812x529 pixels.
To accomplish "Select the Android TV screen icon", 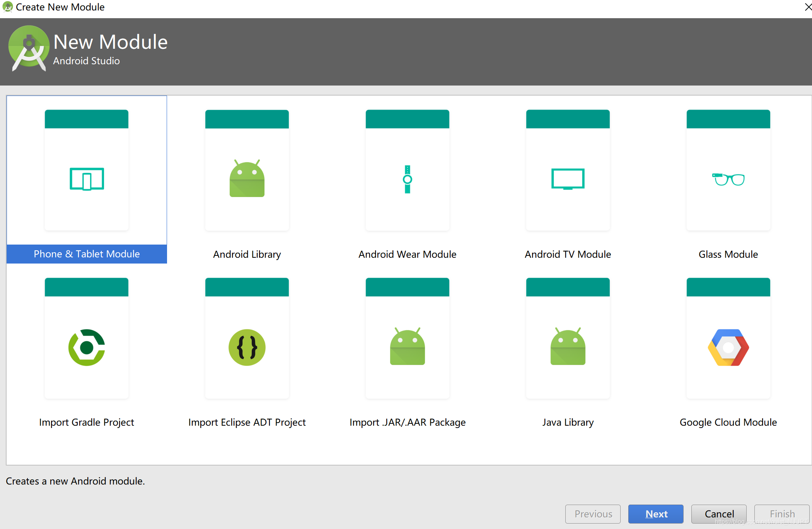I will point(568,179).
